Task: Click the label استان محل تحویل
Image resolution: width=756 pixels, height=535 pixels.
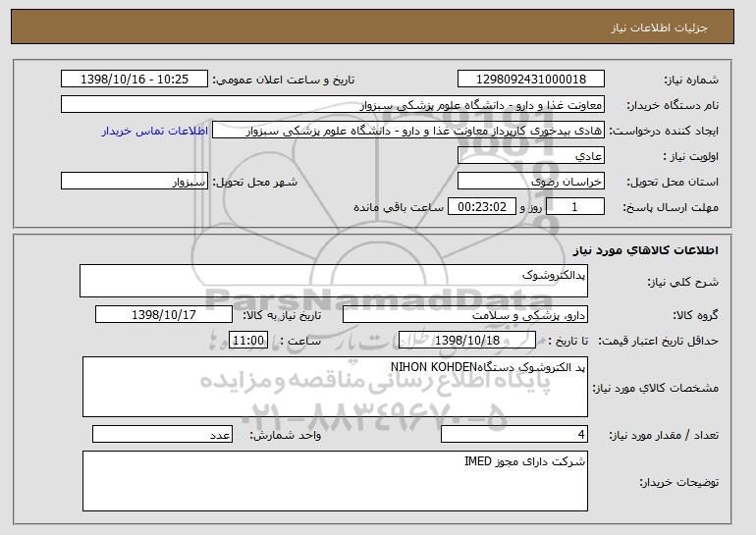Action: [x=673, y=183]
